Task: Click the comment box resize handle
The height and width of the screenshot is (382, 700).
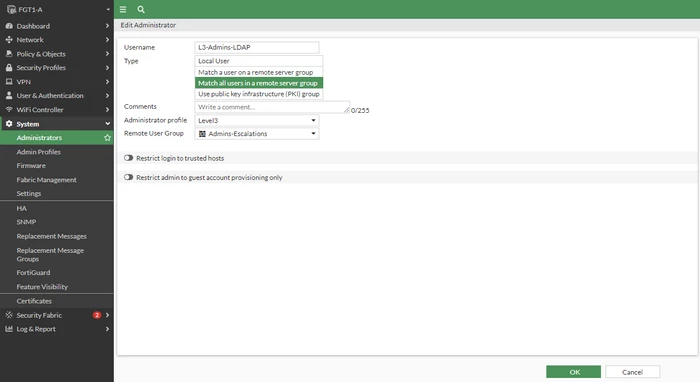Action: (x=346, y=110)
